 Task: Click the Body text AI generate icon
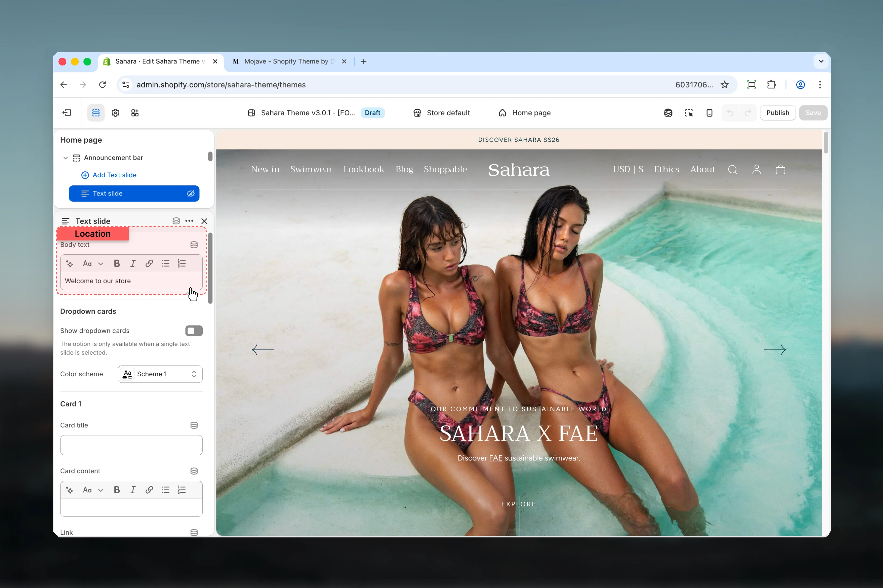coord(69,264)
